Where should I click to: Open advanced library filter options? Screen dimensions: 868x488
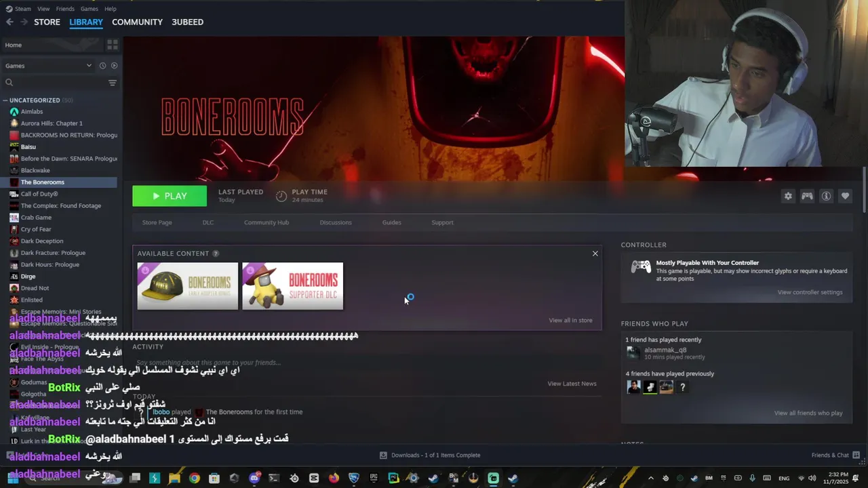(x=113, y=83)
